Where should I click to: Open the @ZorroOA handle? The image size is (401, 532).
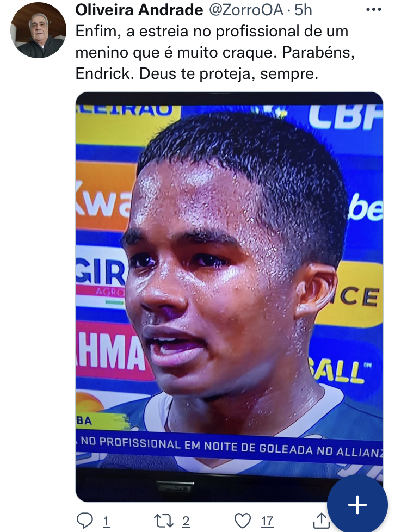pyautogui.click(x=245, y=10)
